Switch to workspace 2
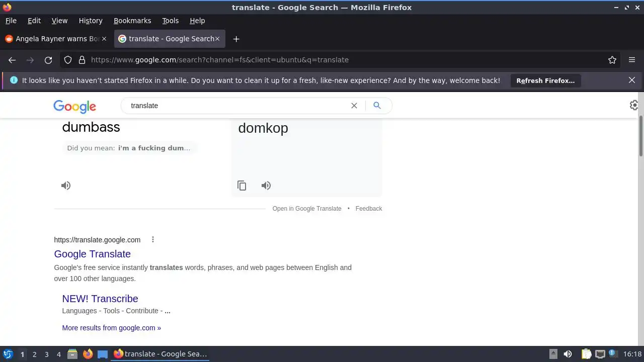Screen dimensions: 644x362 click(x=34, y=354)
